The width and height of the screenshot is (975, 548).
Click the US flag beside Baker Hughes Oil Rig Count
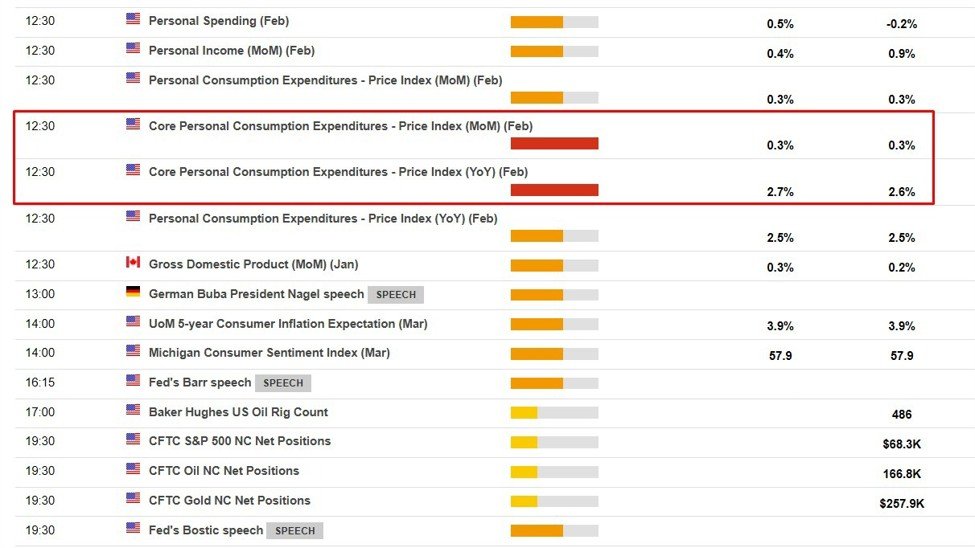click(x=133, y=410)
